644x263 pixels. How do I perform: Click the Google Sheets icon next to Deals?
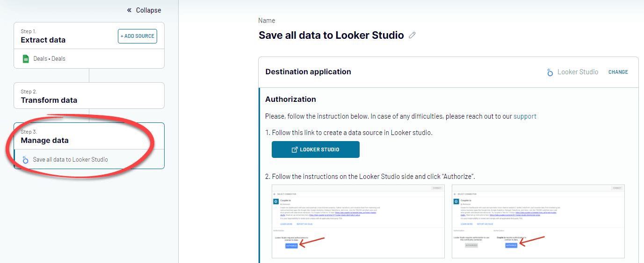pos(26,59)
